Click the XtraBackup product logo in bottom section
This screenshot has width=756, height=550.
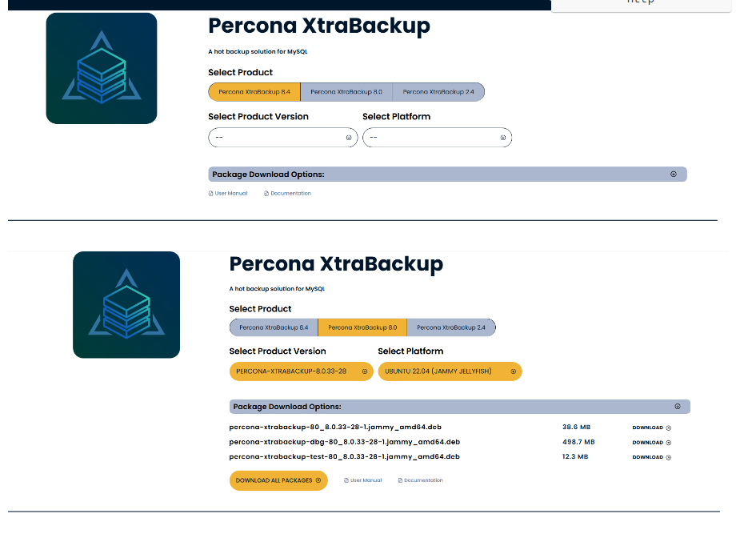[x=126, y=304]
